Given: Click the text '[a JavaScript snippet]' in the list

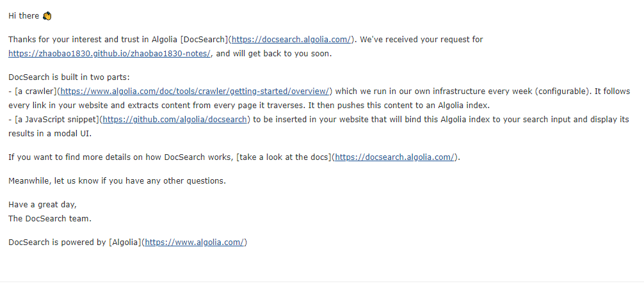Looking at the screenshot, I should [57, 120].
